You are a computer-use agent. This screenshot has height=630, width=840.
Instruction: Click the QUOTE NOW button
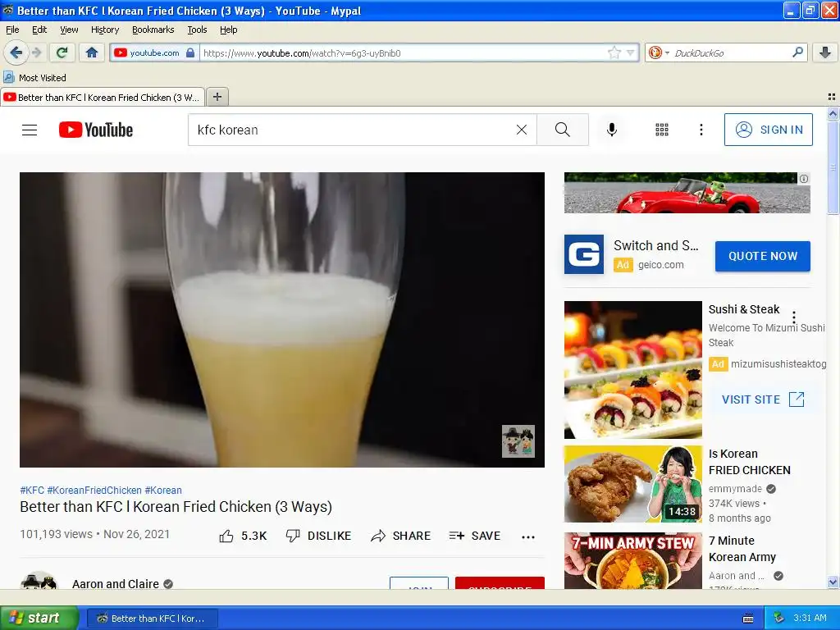[762, 256]
